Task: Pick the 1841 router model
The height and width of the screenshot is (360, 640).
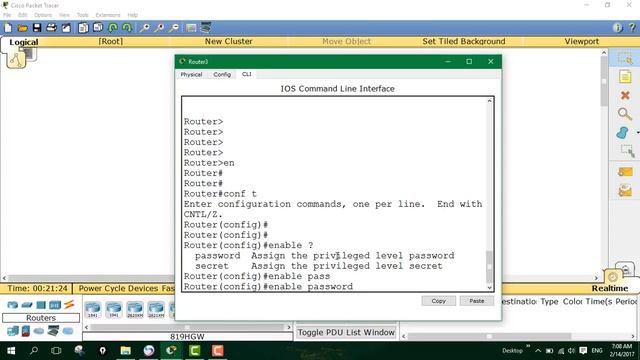Action: 93,309
